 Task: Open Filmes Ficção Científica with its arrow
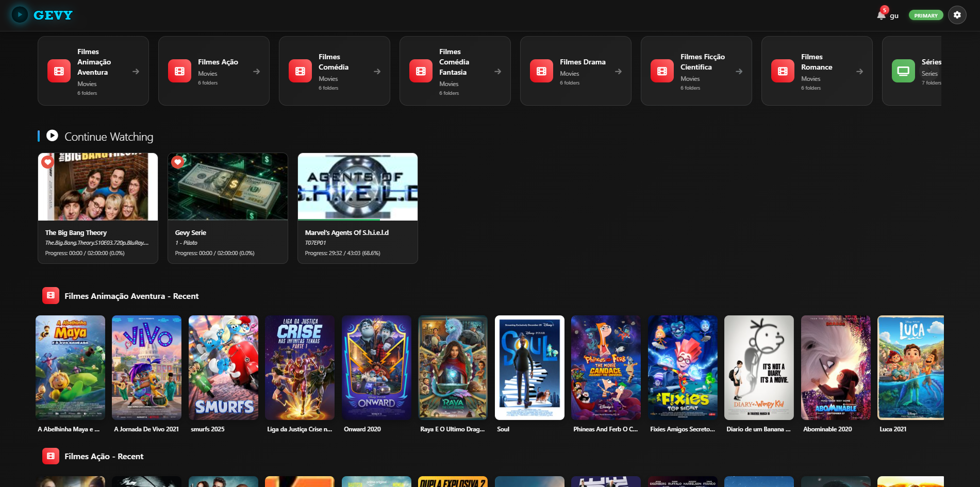coord(739,72)
